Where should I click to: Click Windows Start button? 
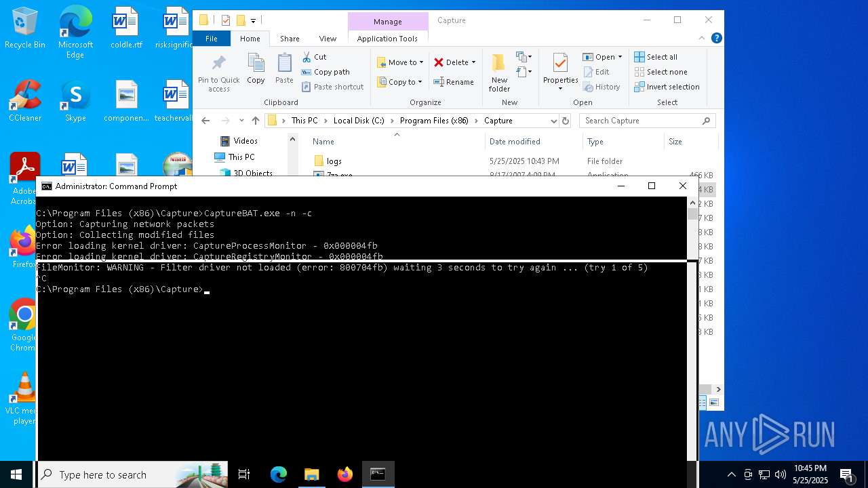point(16,474)
